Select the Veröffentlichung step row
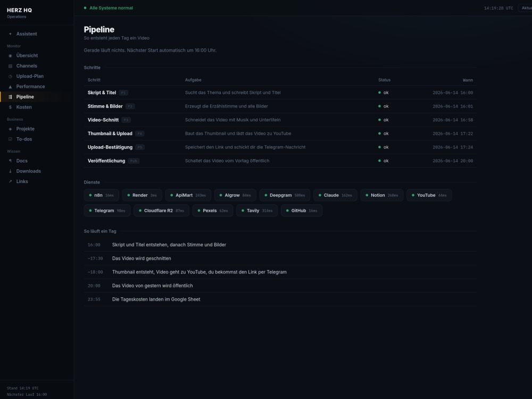The height and width of the screenshot is (399, 532). 280,161
